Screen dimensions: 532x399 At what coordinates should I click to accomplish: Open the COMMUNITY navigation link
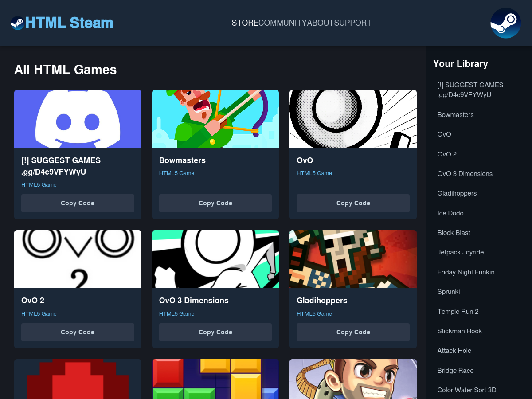tap(282, 23)
